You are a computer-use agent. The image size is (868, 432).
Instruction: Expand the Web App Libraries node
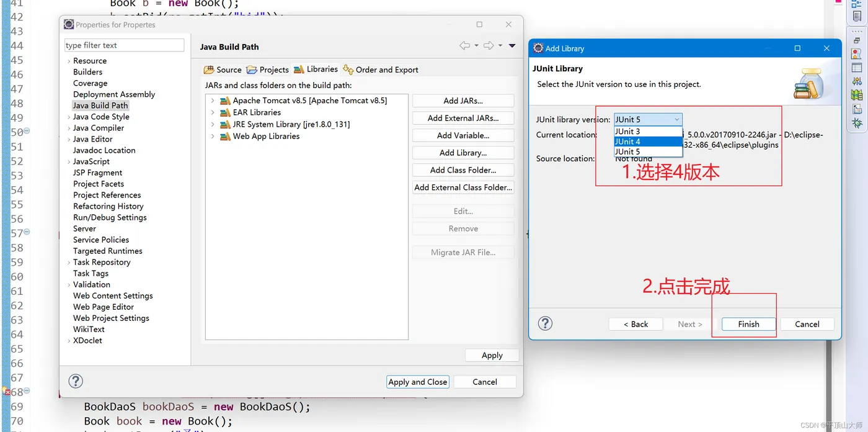pyautogui.click(x=213, y=136)
